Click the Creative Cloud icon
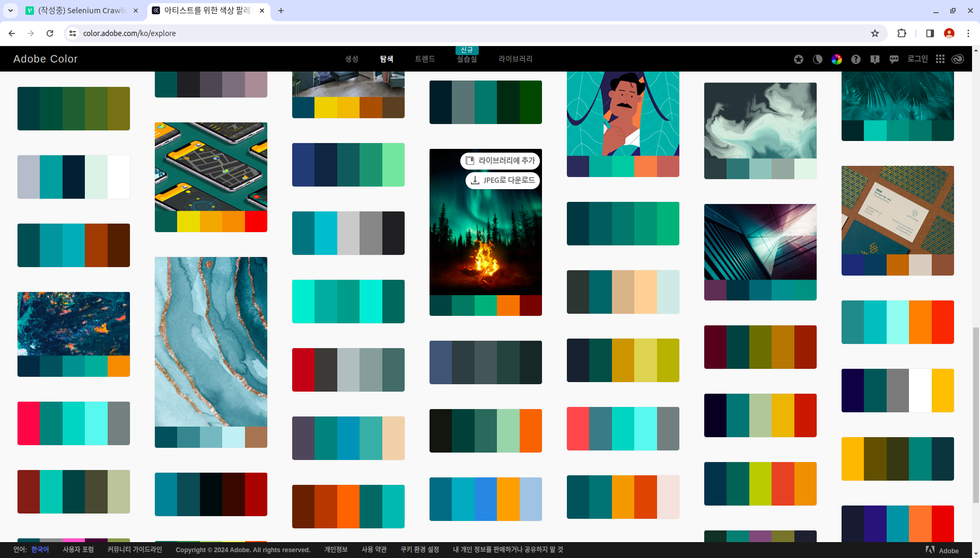The height and width of the screenshot is (558, 980). coord(957,59)
